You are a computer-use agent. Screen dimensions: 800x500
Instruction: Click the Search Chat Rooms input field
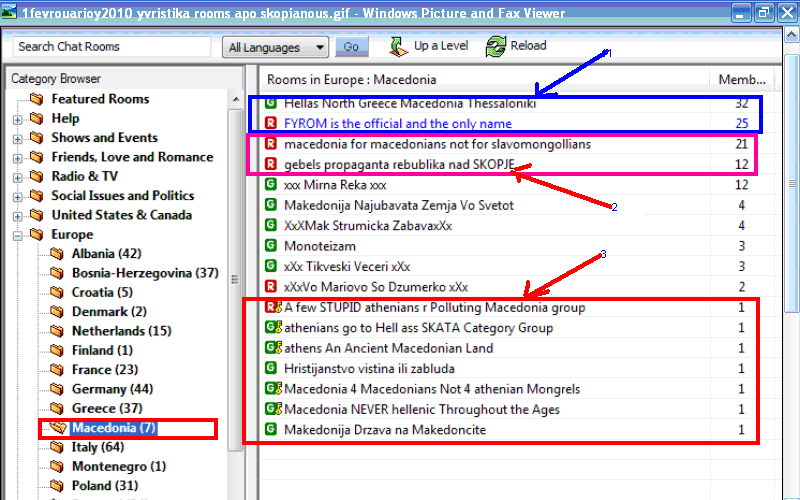point(112,46)
